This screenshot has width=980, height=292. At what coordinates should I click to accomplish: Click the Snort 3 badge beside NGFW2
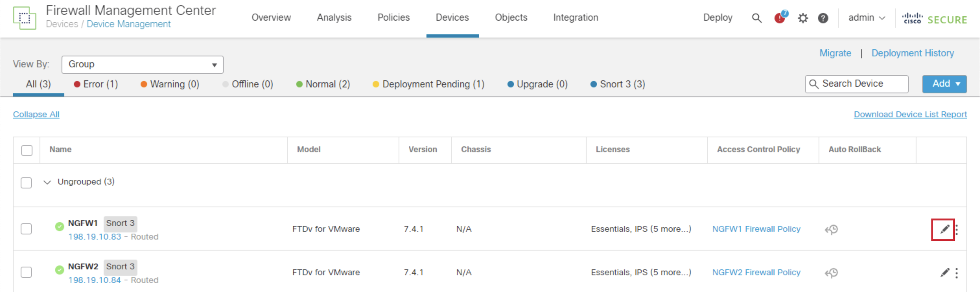pos(120,267)
